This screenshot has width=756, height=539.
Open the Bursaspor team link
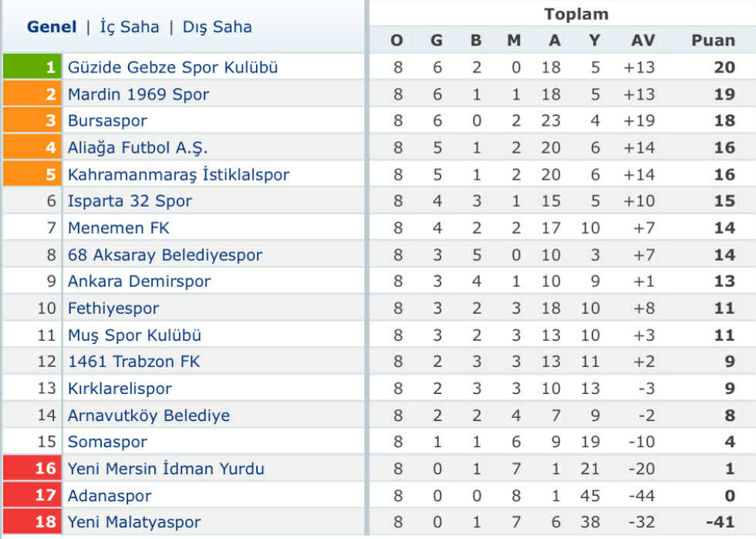coord(107,121)
